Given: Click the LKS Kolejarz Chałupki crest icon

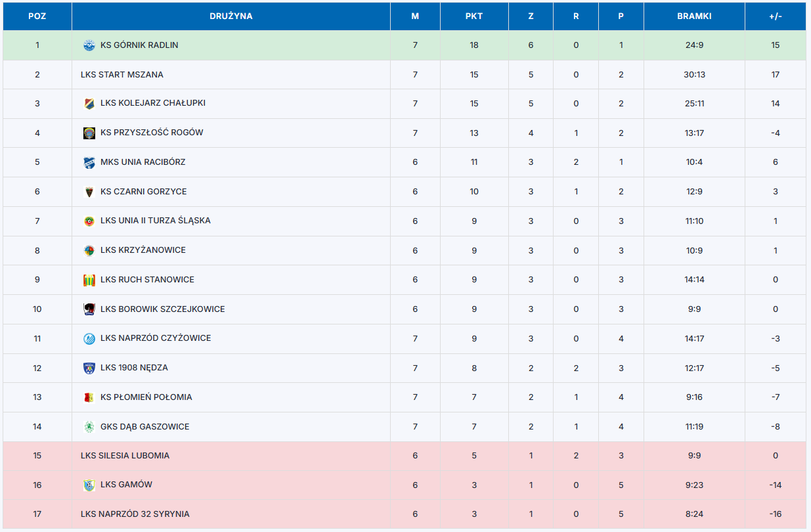Looking at the screenshot, I should pos(89,104).
